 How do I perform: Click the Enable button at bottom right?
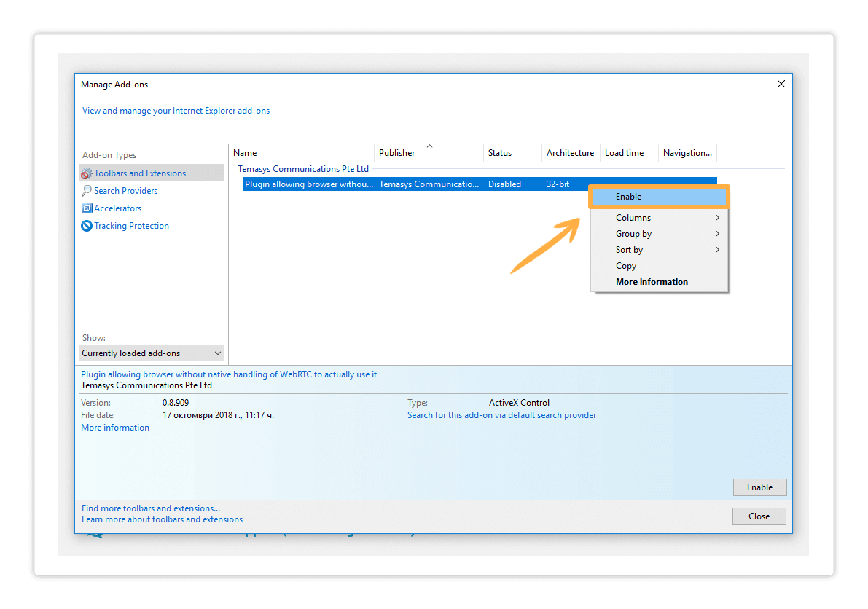(x=759, y=487)
